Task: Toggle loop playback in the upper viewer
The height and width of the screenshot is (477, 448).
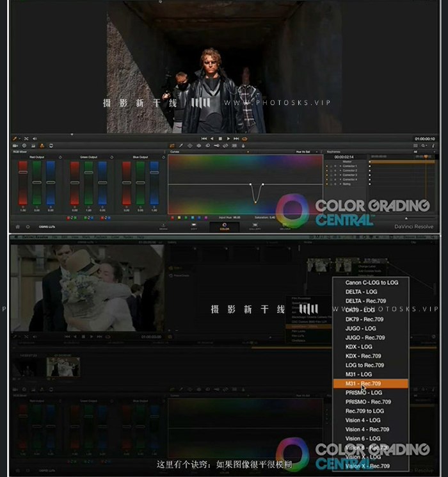Action: pos(244,139)
